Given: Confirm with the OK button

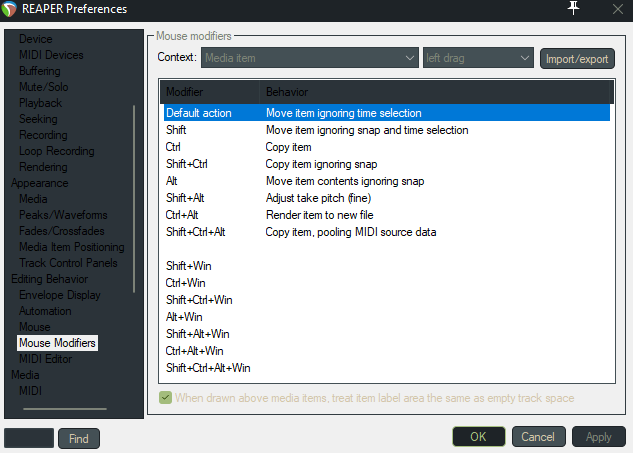Looking at the screenshot, I should tap(478, 436).
